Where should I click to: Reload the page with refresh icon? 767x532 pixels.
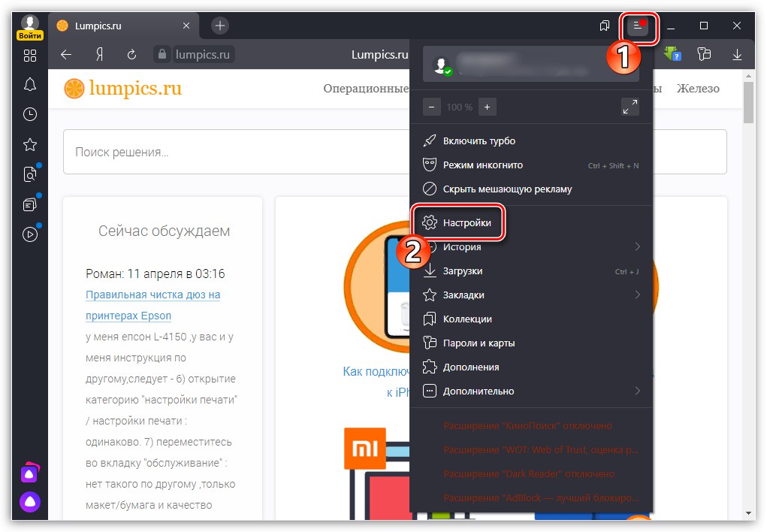[x=131, y=54]
